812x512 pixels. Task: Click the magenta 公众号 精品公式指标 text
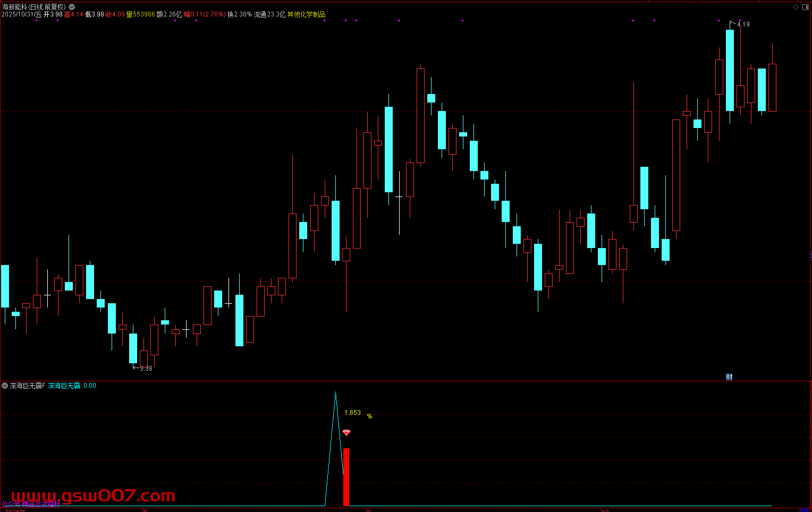coord(30,504)
